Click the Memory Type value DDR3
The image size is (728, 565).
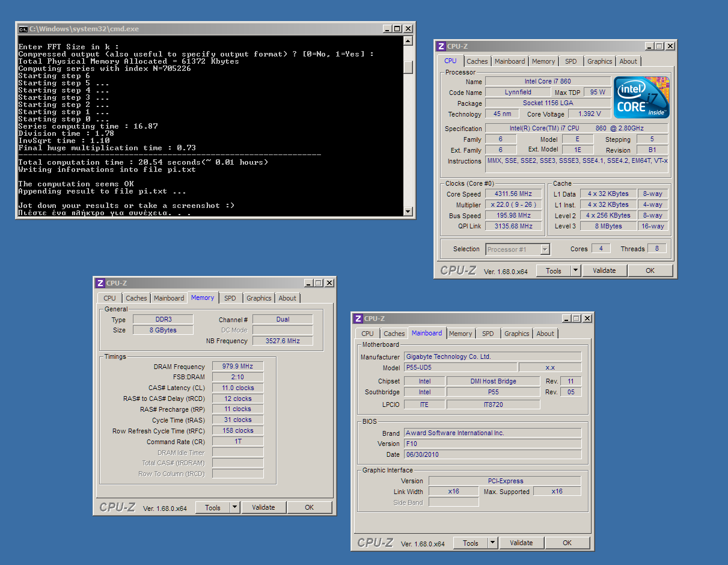[x=163, y=319]
